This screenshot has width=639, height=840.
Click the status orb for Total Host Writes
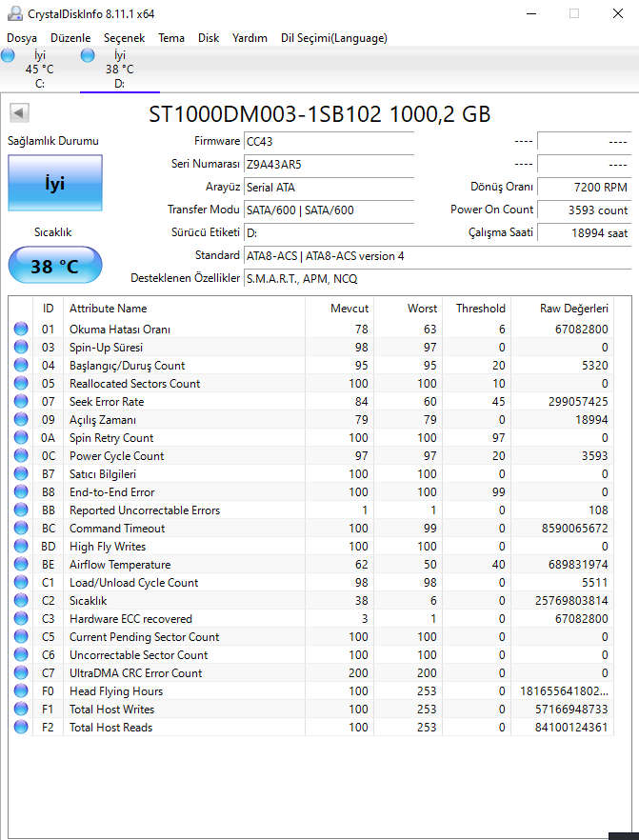click(x=21, y=710)
